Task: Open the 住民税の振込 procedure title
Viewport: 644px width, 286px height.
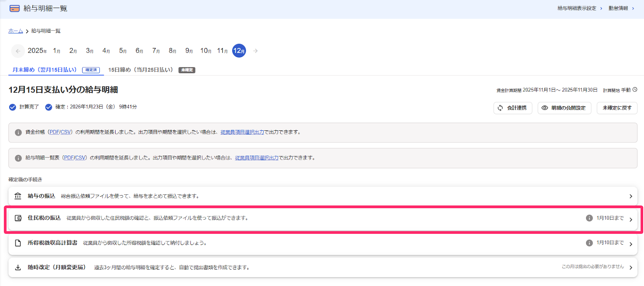Action: pyautogui.click(x=44, y=218)
